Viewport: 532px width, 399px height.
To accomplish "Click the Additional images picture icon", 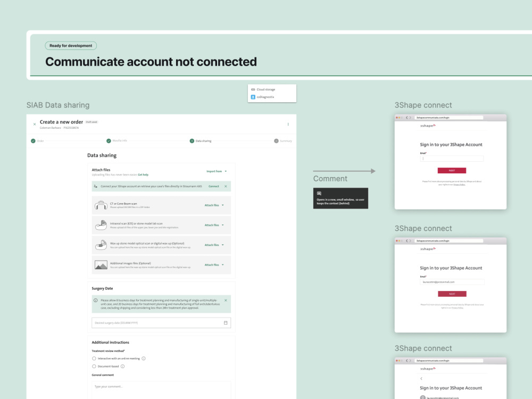I will coord(101,264).
